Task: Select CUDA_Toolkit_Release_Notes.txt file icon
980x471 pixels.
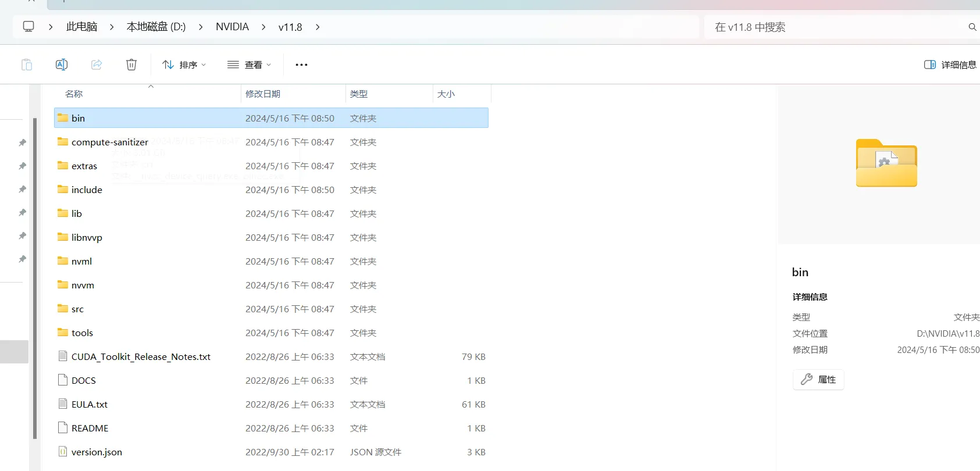Action: point(63,356)
